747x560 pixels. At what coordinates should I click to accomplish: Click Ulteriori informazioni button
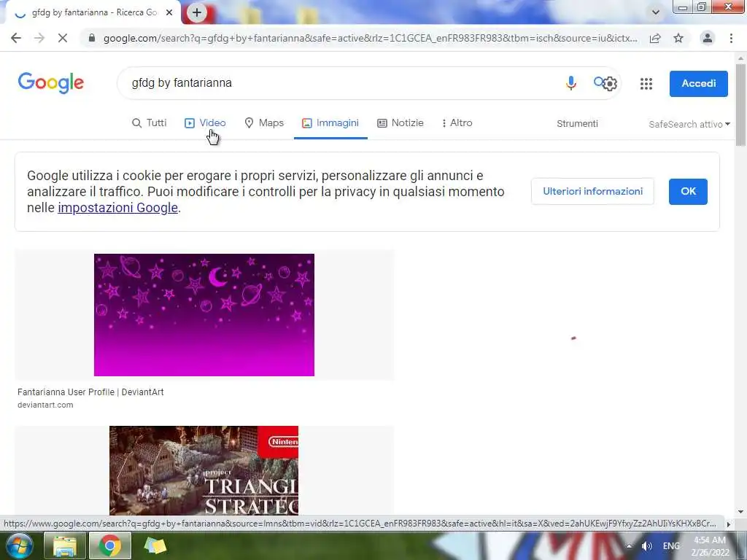pyautogui.click(x=592, y=192)
